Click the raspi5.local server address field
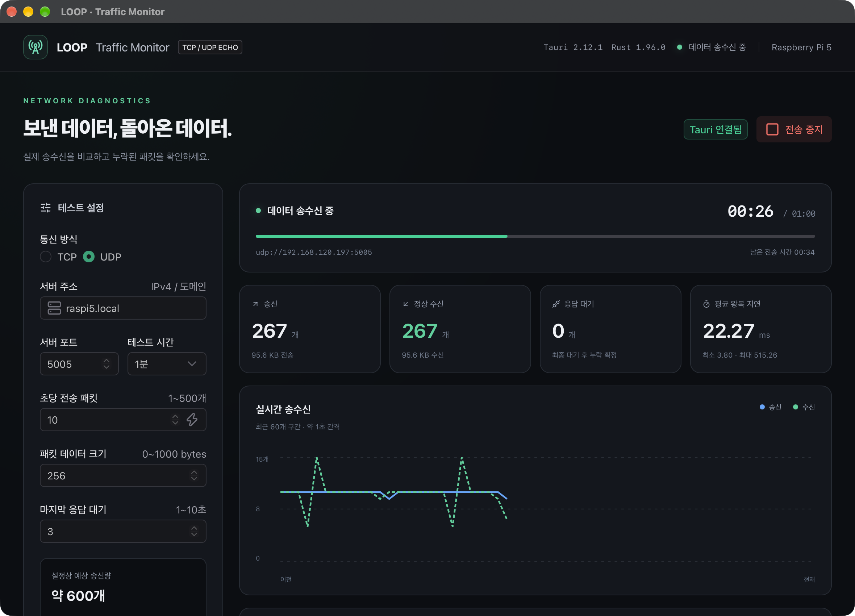Viewport: 855px width, 616px height. [x=123, y=308]
